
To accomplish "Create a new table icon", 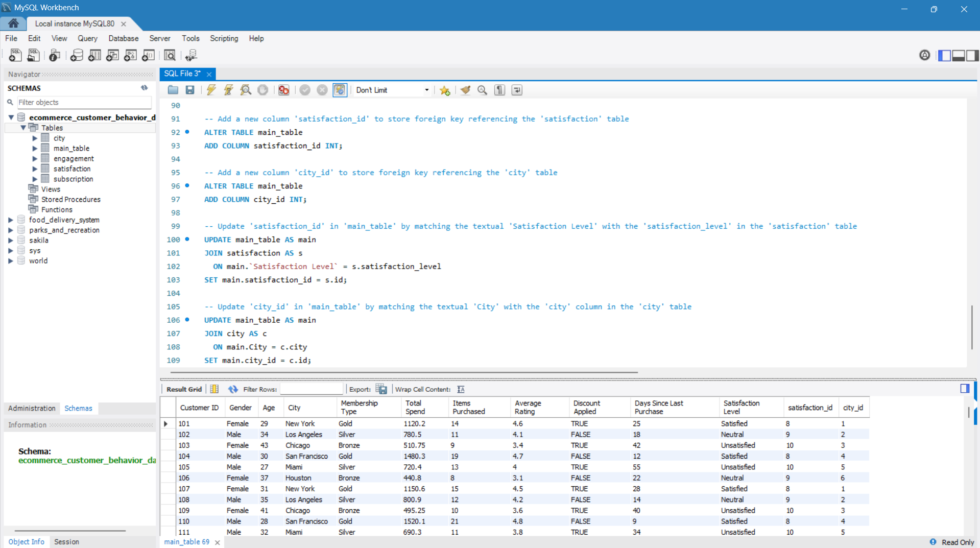I will point(94,55).
